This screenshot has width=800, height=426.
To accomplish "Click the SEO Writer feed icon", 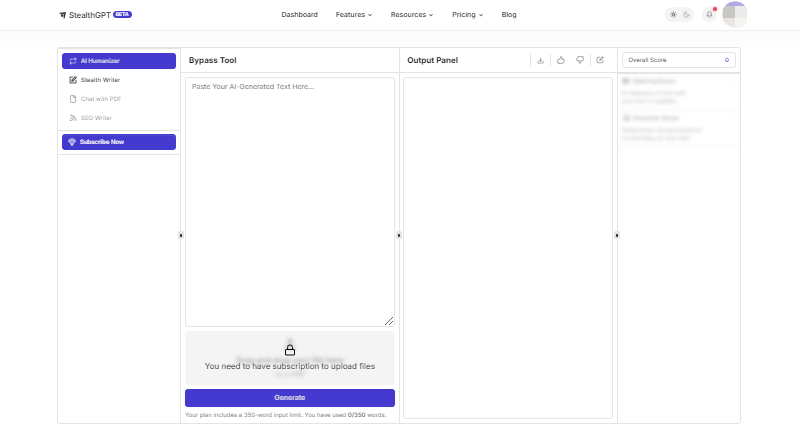I will (73, 118).
